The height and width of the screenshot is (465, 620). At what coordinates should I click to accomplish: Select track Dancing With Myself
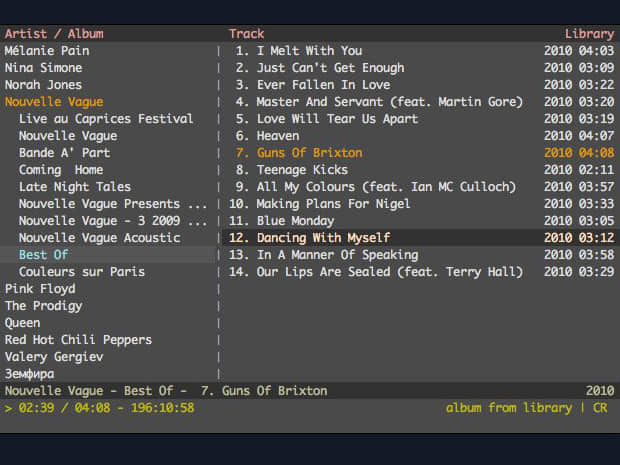point(419,238)
